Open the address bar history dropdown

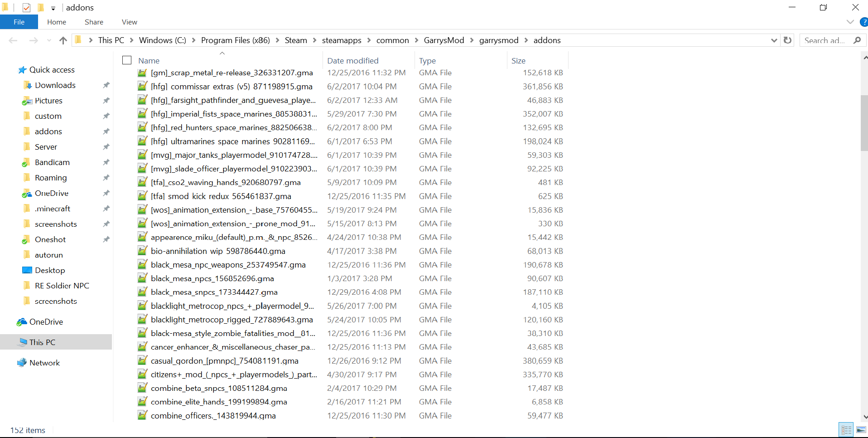[x=774, y=40]
